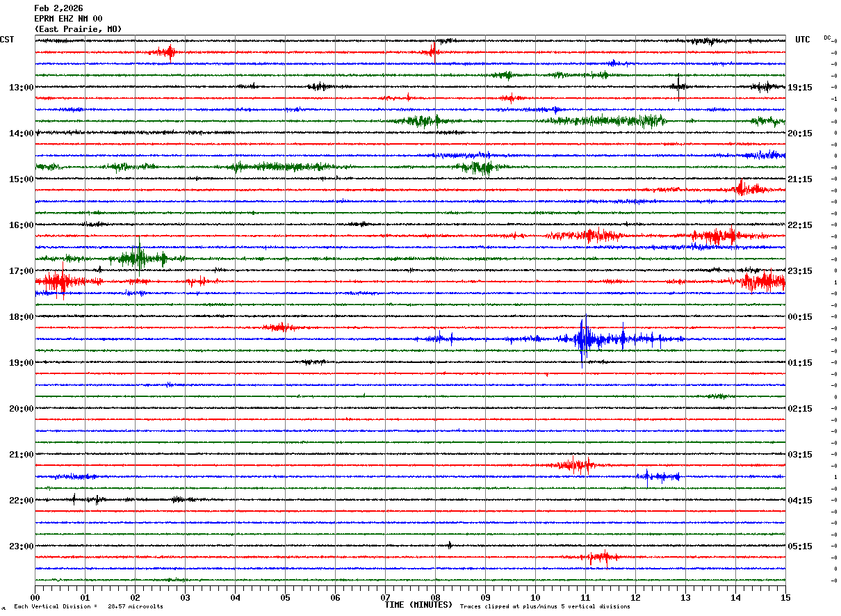This screenshot has height=616, width=841.
Task: Click the 22:15 UTC row label
Action: click(x=800, y=225)
